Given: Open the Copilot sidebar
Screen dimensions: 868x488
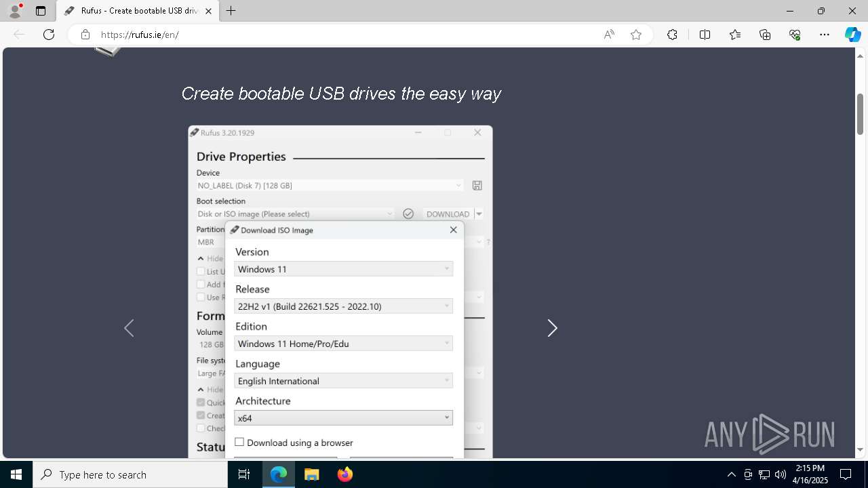Looking at the screenshot, I should coord(852,35).
